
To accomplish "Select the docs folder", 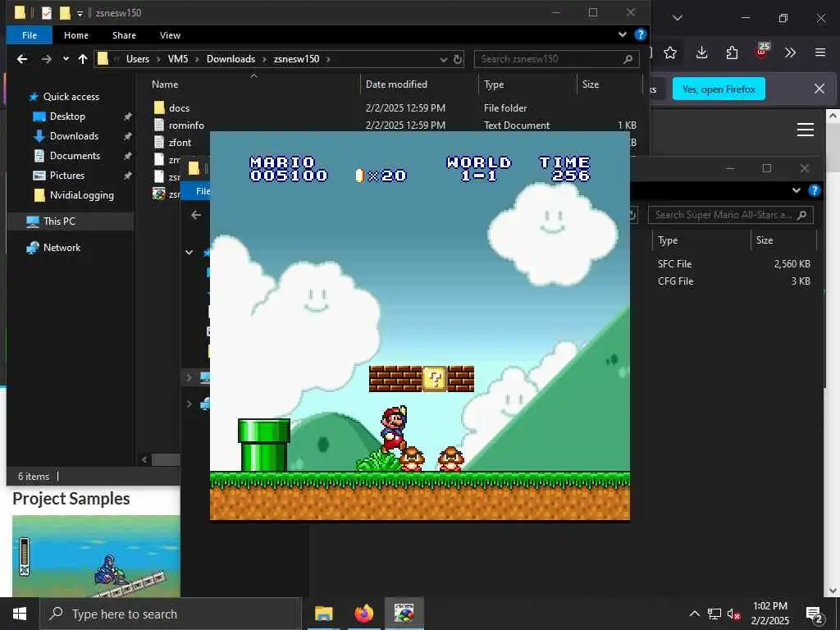I will [x=179, y=107].
